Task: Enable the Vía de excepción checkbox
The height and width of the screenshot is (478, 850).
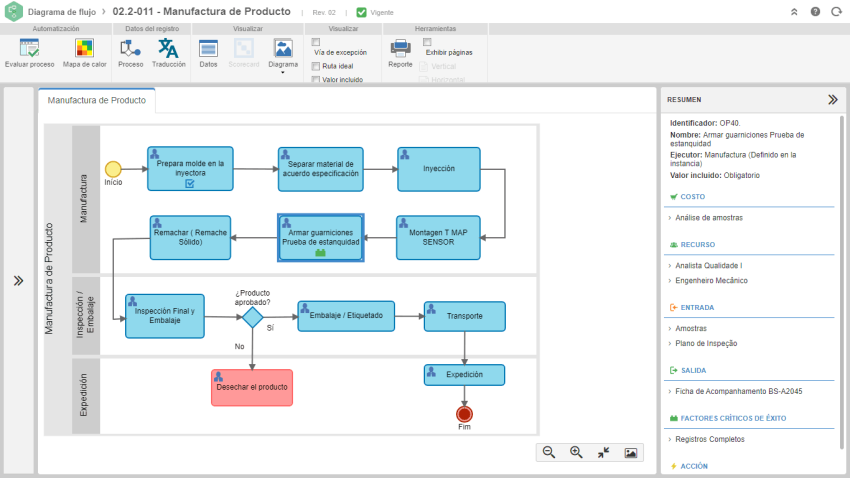Action: point(315,42)
